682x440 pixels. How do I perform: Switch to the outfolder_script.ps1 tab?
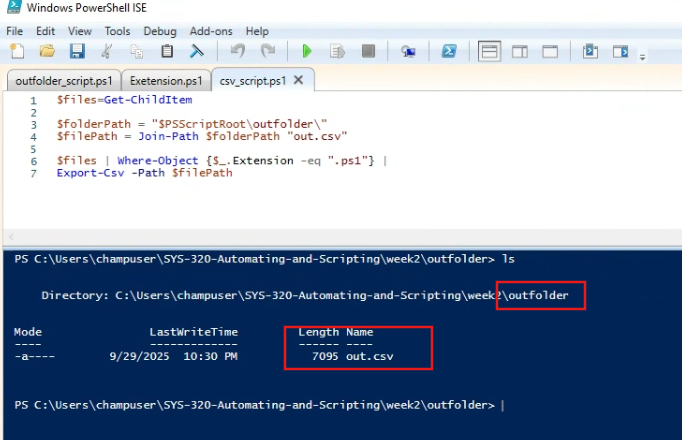click(x=64, y=80)
